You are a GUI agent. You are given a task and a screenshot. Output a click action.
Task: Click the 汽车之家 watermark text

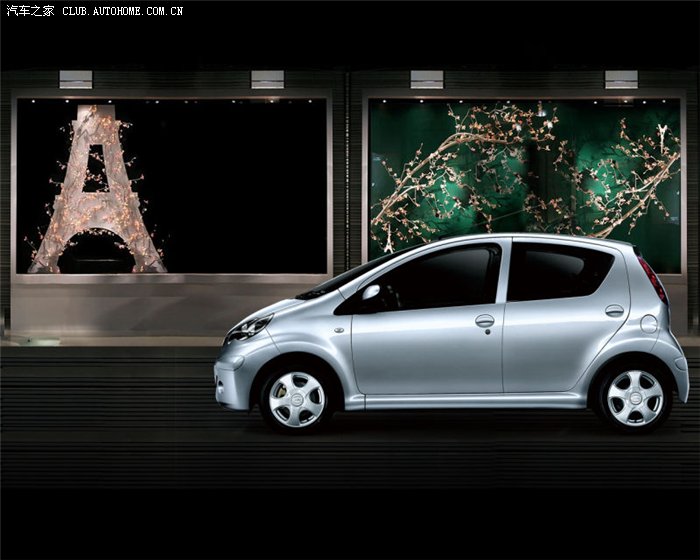(x=30, y=11)
